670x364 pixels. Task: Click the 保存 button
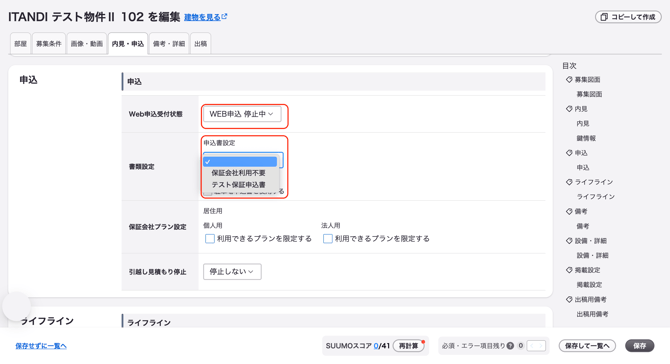639,346
